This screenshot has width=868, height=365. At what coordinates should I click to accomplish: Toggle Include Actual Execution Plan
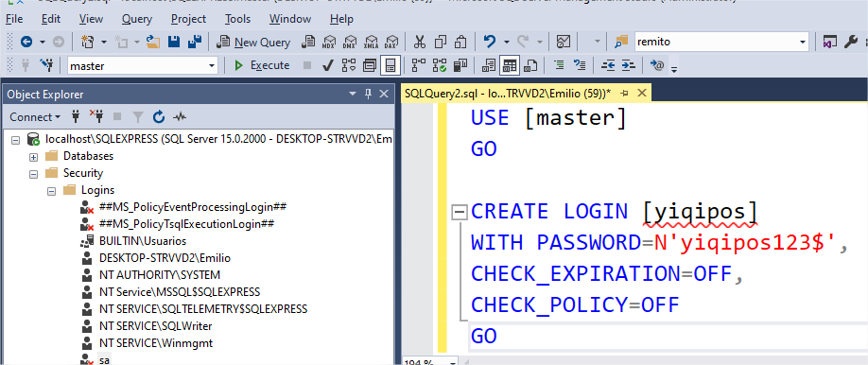click(419, 66)
